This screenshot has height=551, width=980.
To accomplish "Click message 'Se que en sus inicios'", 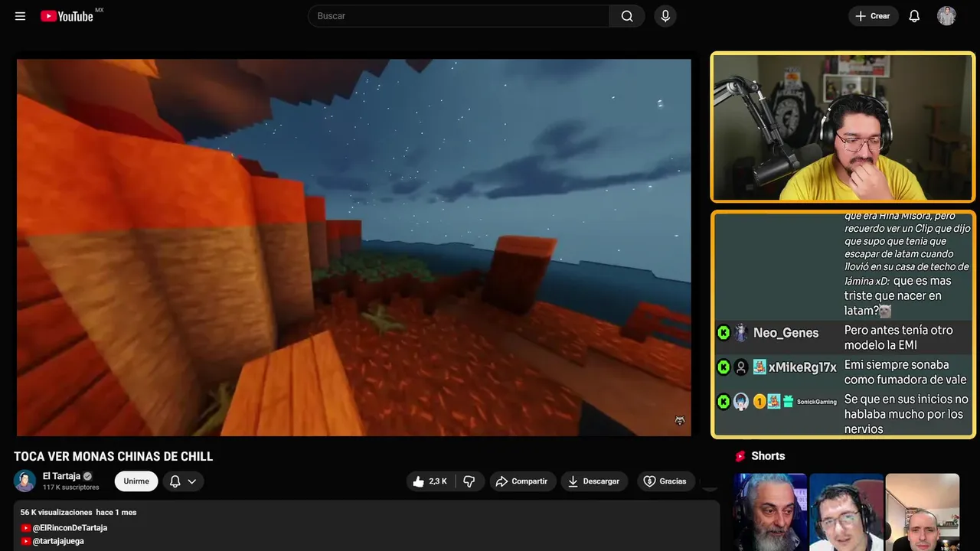I will point(906,414).
